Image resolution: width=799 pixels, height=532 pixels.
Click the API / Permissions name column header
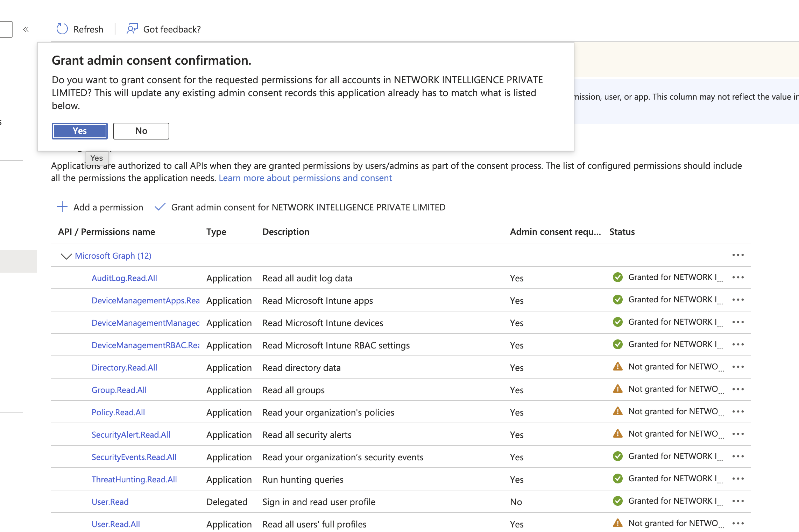(107, 232)
